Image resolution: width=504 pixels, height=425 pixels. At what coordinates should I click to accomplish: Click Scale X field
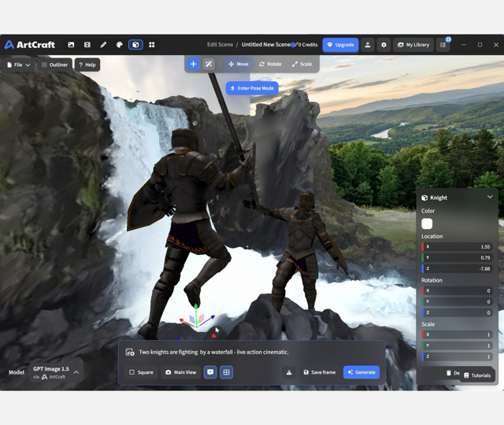click(x=457, y=334)
